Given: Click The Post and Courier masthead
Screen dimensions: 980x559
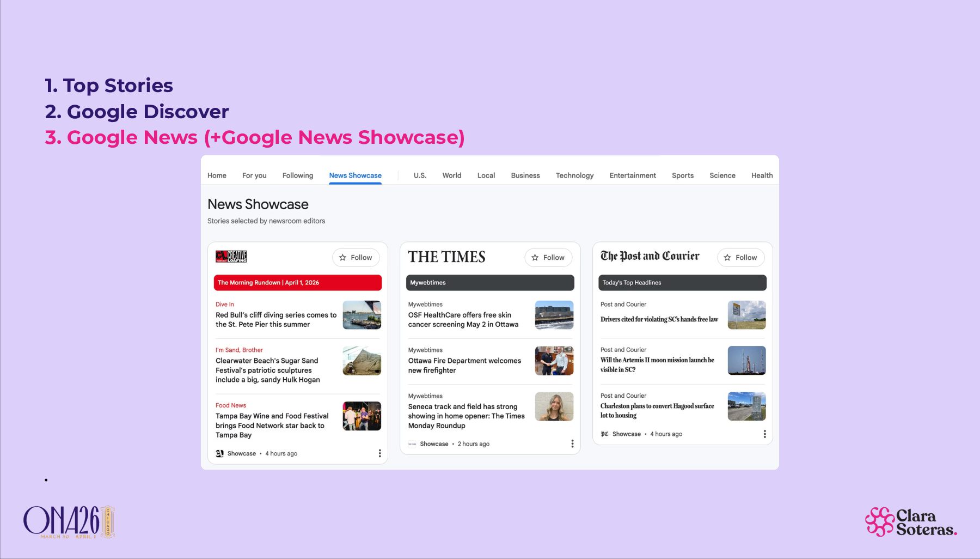Looking at the screenshot, I should pos(650,256).
